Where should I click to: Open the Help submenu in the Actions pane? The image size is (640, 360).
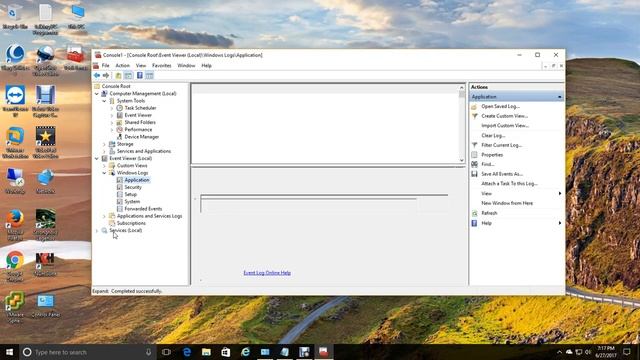click(x=517, y=223)
